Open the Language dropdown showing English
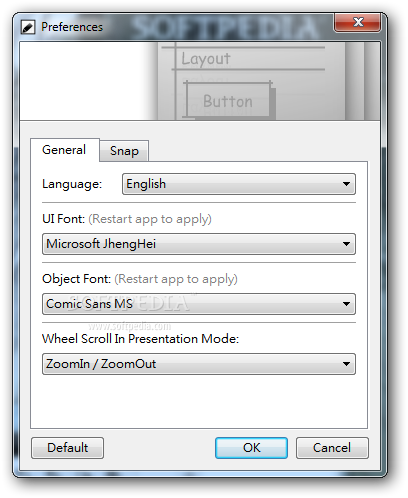408x498 pixels. 239,184
